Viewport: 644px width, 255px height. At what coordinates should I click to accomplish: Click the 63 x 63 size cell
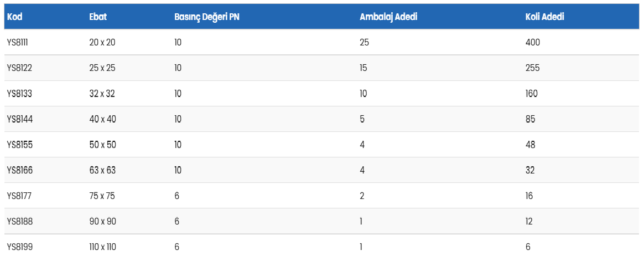(x=102, y=170)
